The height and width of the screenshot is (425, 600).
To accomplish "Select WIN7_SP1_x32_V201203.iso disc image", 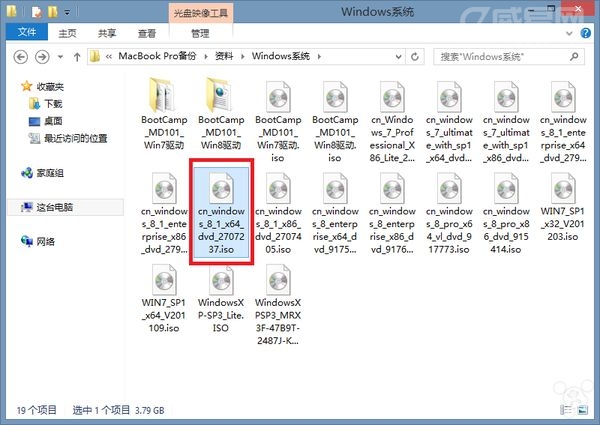I will coord(562,207).
